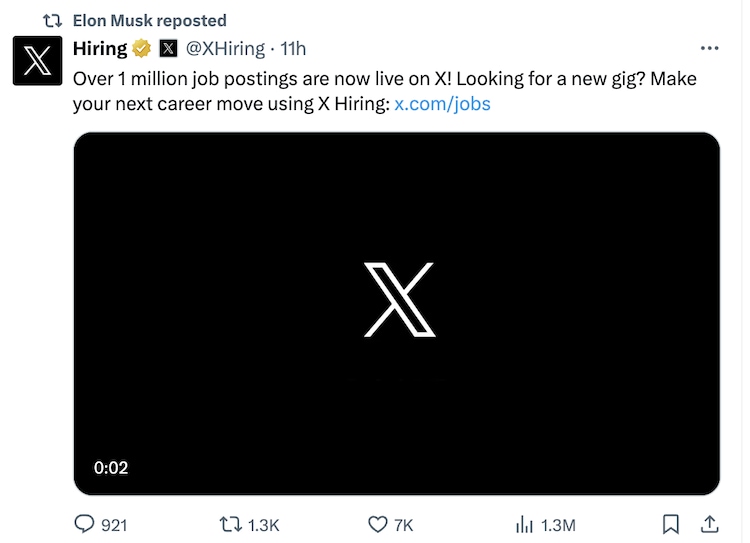Click the repost arrows icon beside Elon Musk
This screenshot has height=543, width=750.
[53, 20]
